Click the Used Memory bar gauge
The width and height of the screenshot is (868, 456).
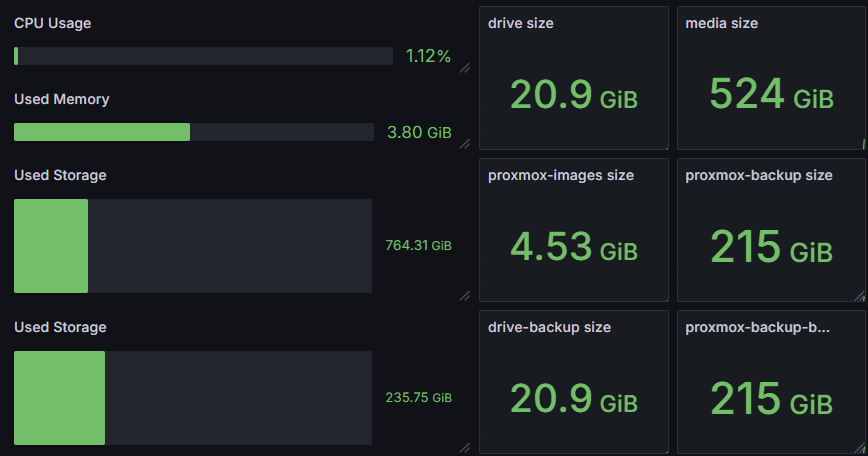point(194,132)
